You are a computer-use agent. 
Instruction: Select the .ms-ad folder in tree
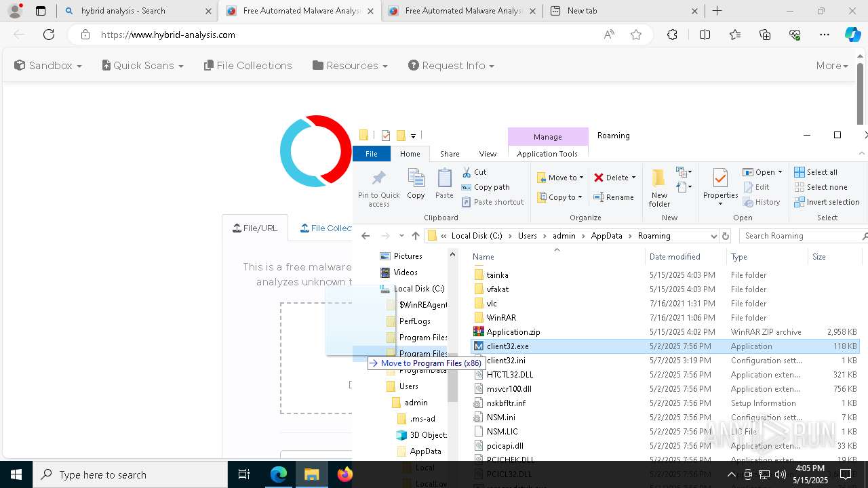[x=422, y=419]
